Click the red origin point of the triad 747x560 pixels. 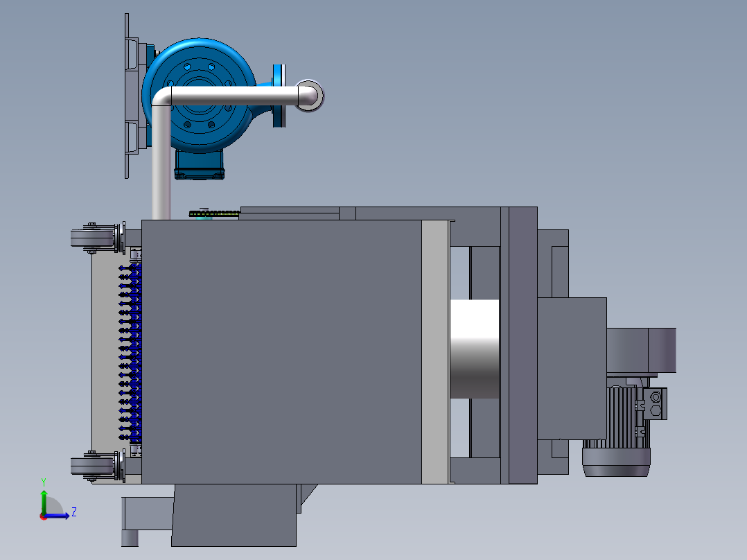point(44,516)
